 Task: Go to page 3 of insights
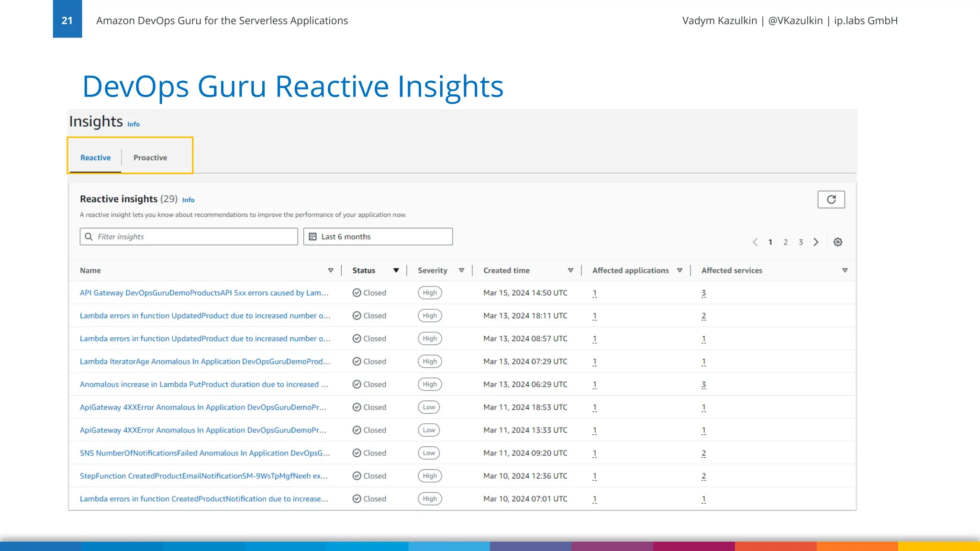click(801, 242)
